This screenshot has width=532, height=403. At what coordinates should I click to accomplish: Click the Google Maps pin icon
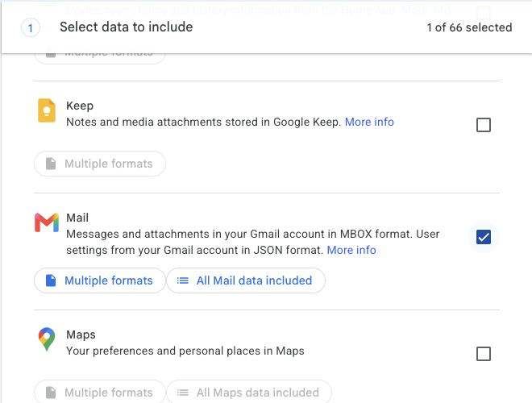coord(47,339)
